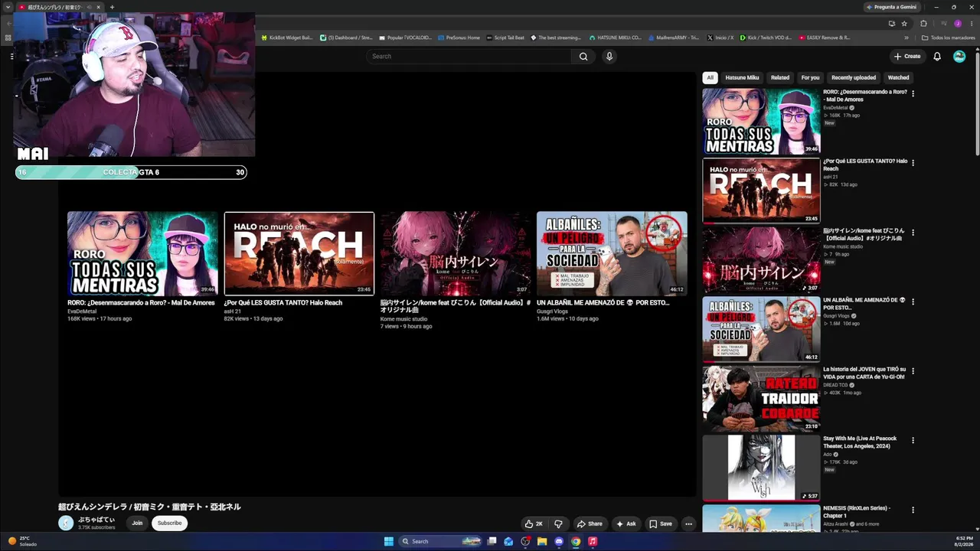Screen dimensions: 980x551
Task: Open the PreSonus: Home bookmark
Action: click(x=459, y=37)
